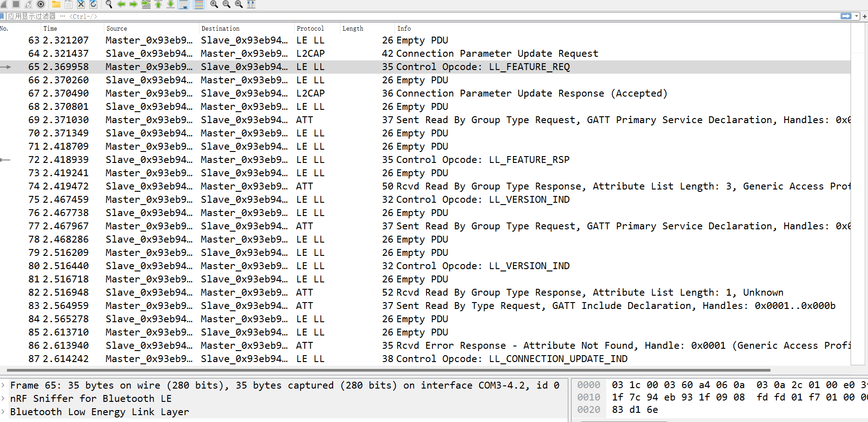Sort by the Destination column header
Screen dimensions: 868x422
point(247,28)
